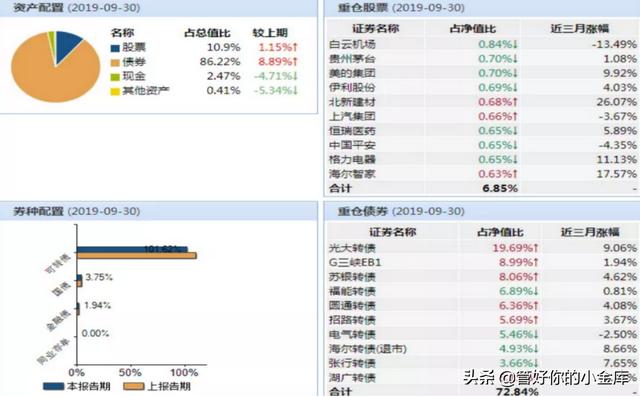Click the orange 债券 legend color square
The width and height of the screenshot is (640, 397).
(115, 62)
